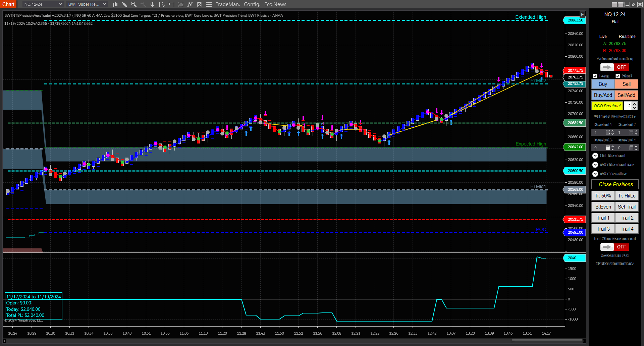Click the Trail 3 button
The image size is (644, 346).
603,229
